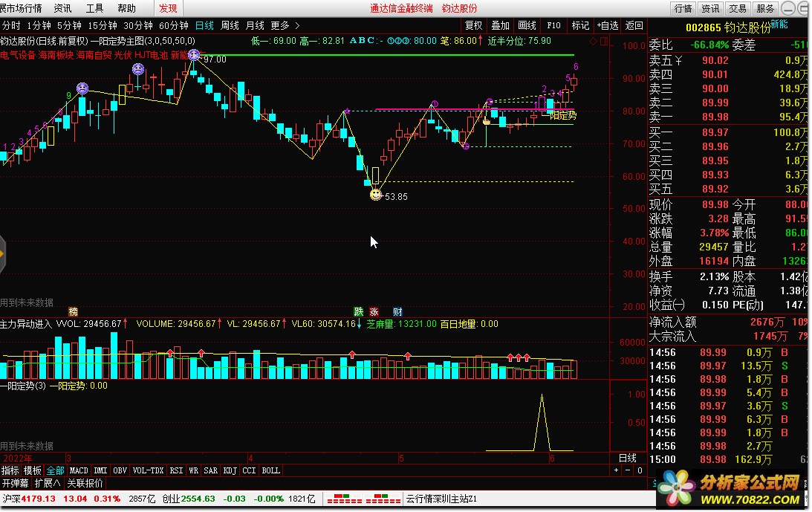Image resolution: width=812 pixels, height=512 pixels.
Task: Switch to the 分时 intraday tab
Action: coord(10,25)
